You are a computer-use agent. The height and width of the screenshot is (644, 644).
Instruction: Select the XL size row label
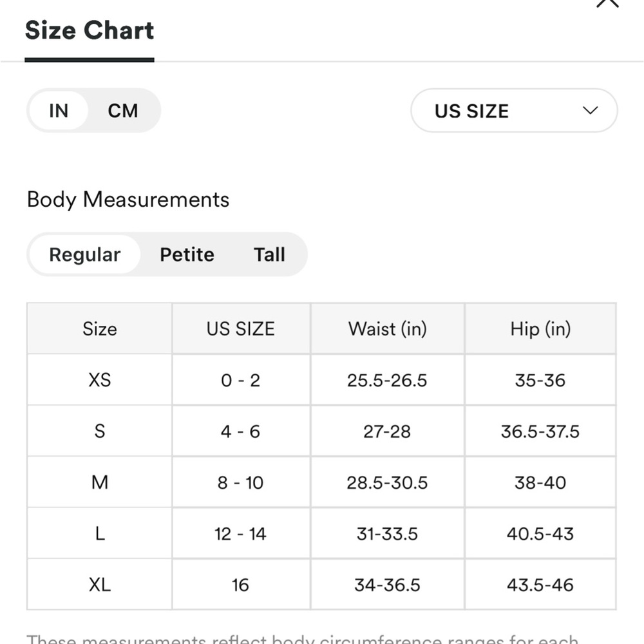100,585
